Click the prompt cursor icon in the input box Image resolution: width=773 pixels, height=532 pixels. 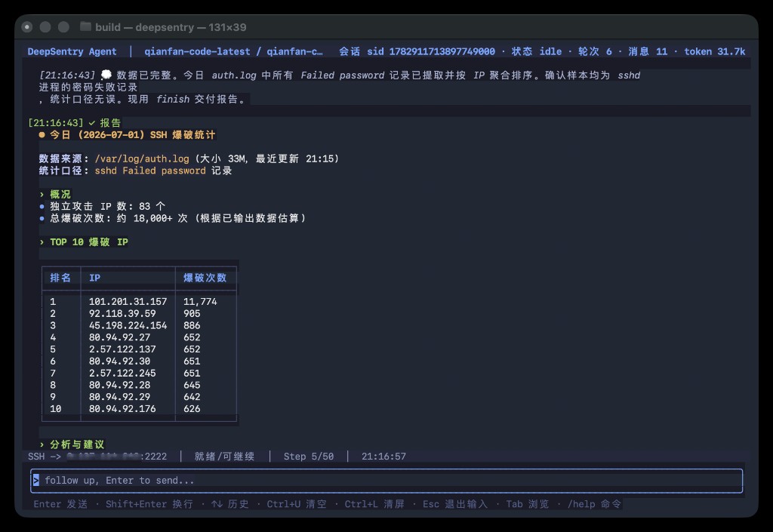[36, 480]
